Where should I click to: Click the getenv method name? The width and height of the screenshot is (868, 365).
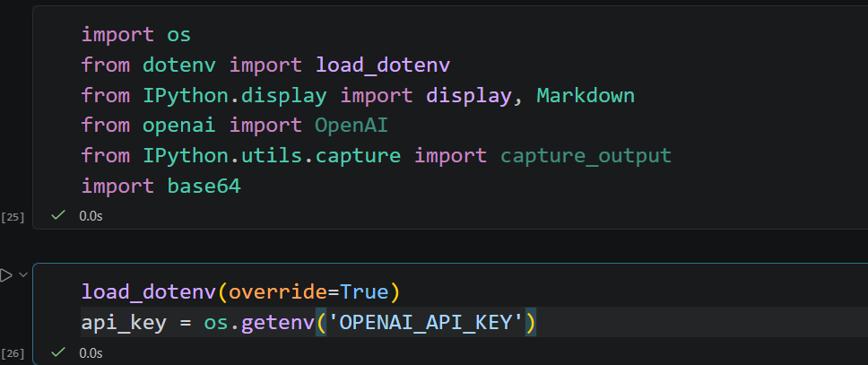[278, 323]
